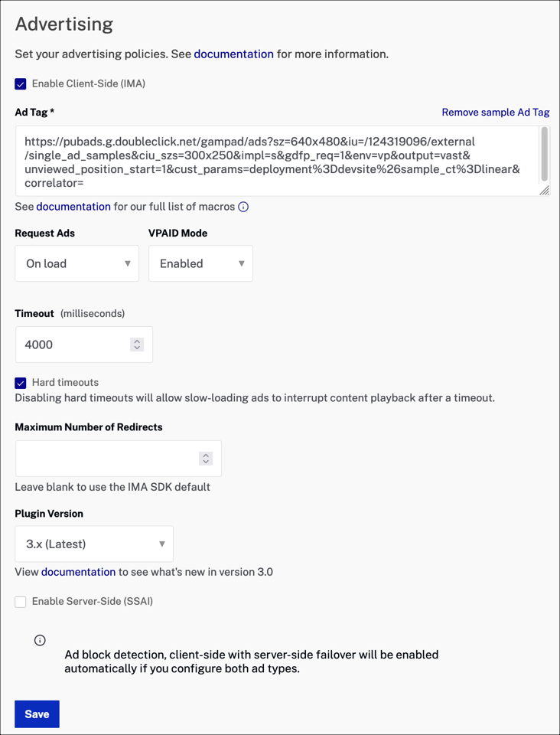Toggle the Hard timeouts checkbox
Image resolution: width=560 pixels, height=735 pixels.
tap(21, 383)
